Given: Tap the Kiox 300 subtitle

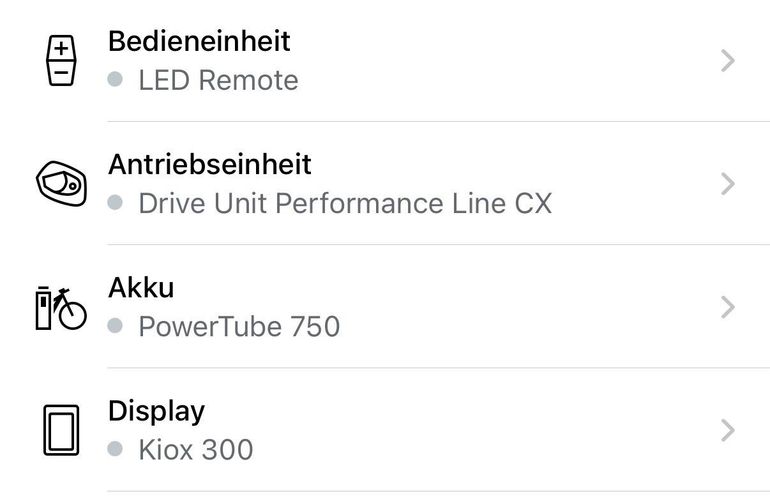Looking at the screenshot, I should pyautogui.click(x=196, y=450).
